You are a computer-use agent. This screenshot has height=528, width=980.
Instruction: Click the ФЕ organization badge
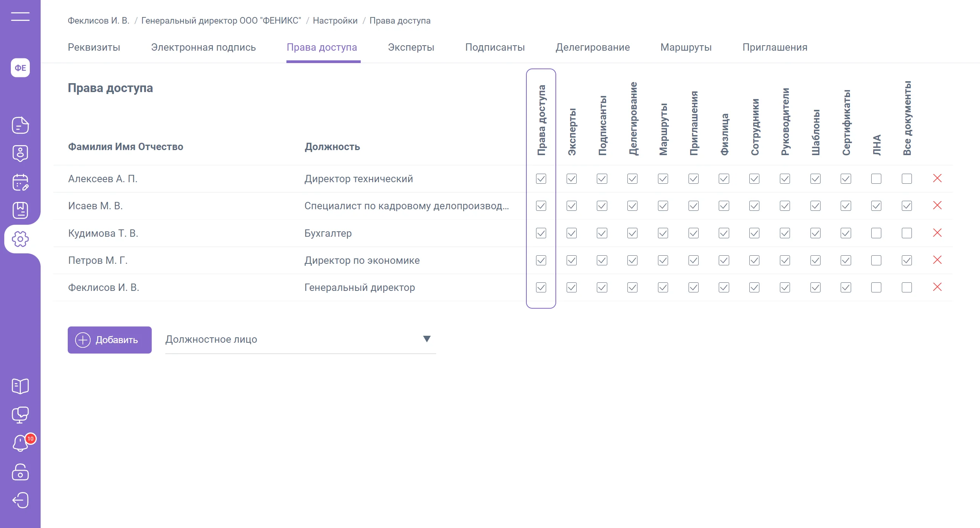coord(20,68)
